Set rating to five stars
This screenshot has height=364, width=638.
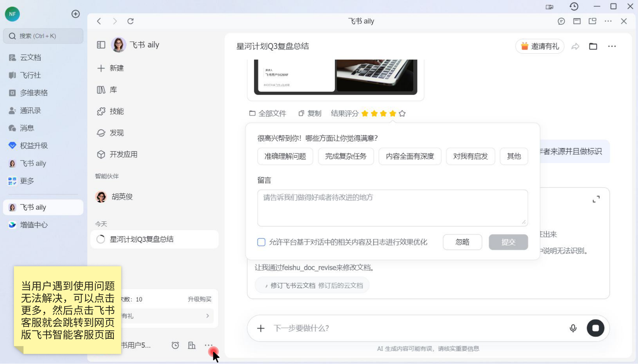click(x=402, y=113)
